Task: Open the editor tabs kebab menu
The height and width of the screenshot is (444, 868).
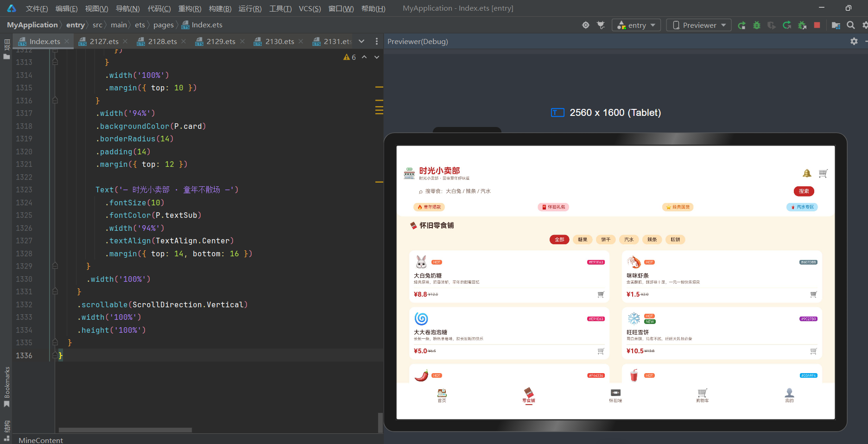Action: point(376,41)
